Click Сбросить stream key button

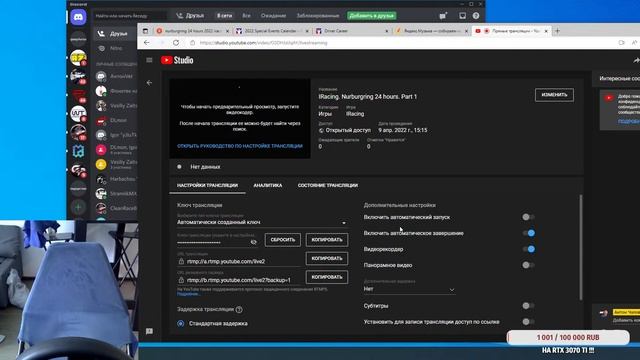[x=283, y=240]
